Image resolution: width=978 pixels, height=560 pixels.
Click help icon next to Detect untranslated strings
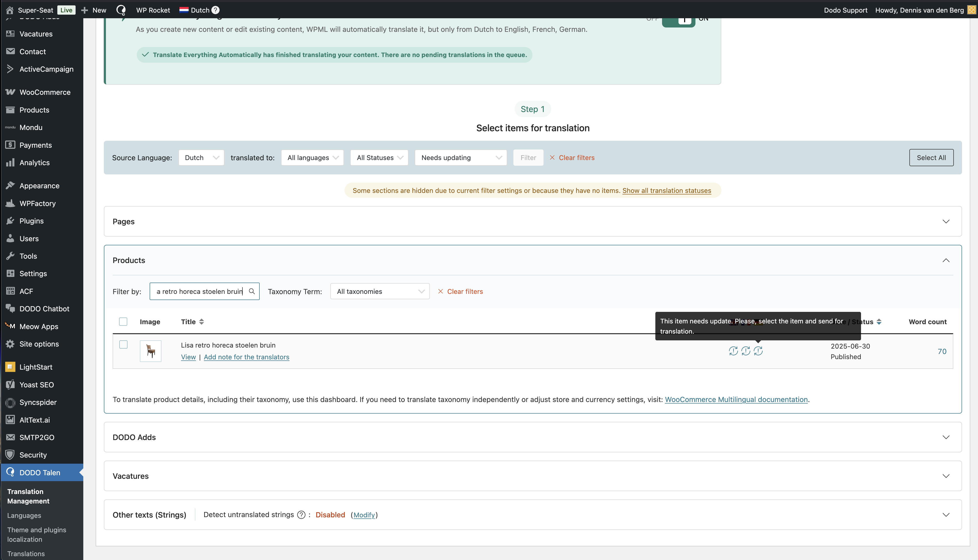[x=301, y=515]
